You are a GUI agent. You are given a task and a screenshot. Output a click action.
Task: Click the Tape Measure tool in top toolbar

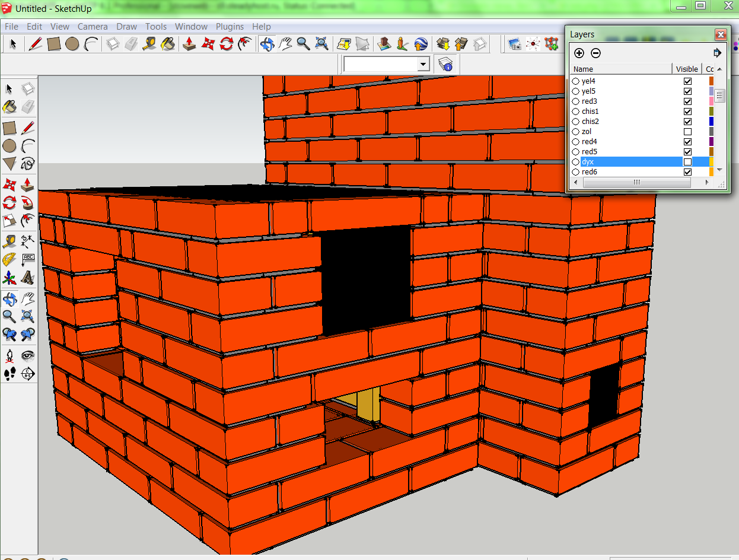[x=149, y=44]
